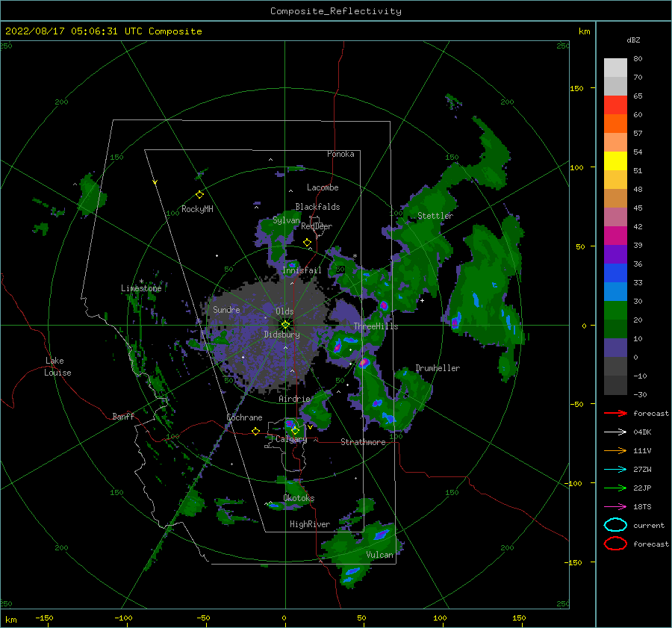This screenshot has width=672, height=628.
Task: Click the yellow diamond marker near RockyMH
Action: point(199,195)
